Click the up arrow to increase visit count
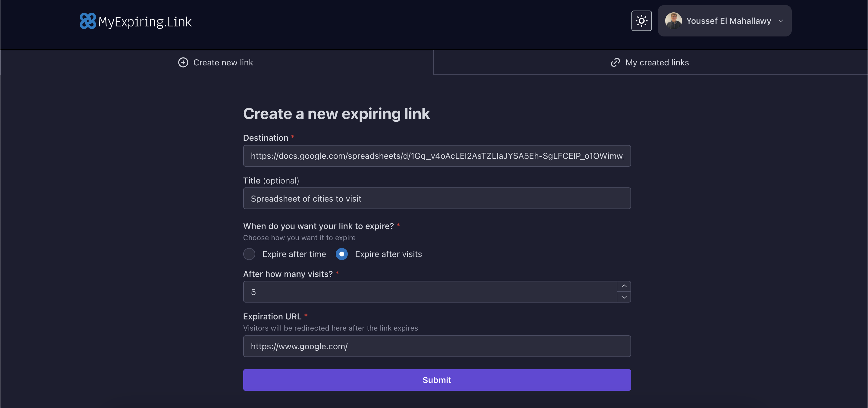The height and width of the screenshot is (408, 868). click(624, 285)
